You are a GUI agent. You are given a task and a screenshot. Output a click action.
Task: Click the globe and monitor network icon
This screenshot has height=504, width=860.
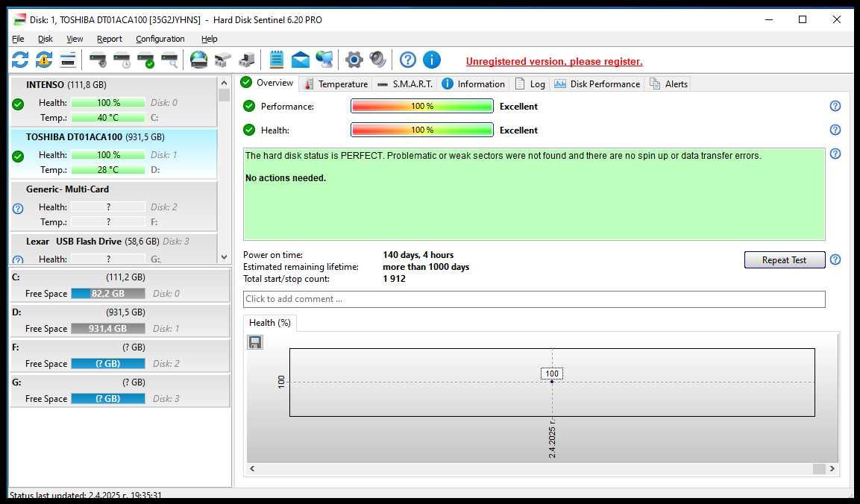324,59
